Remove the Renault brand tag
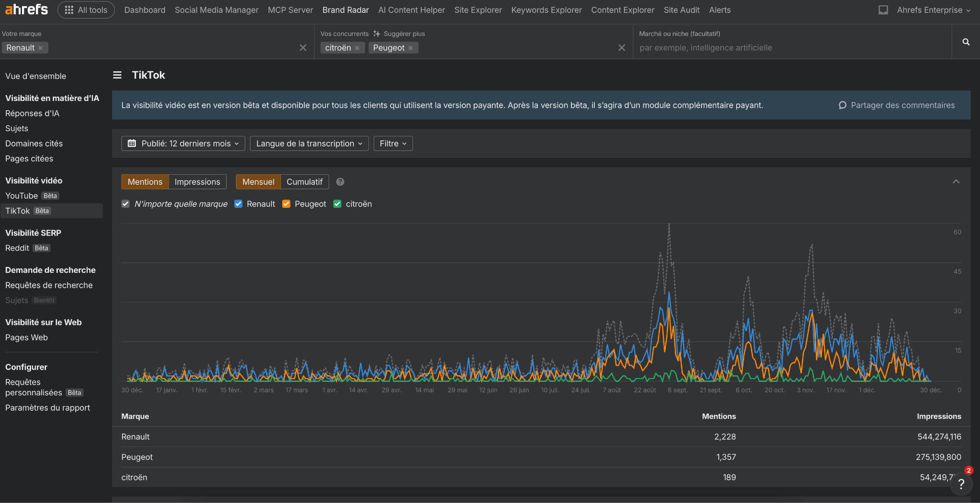The image size is (980, 503). 41,48
